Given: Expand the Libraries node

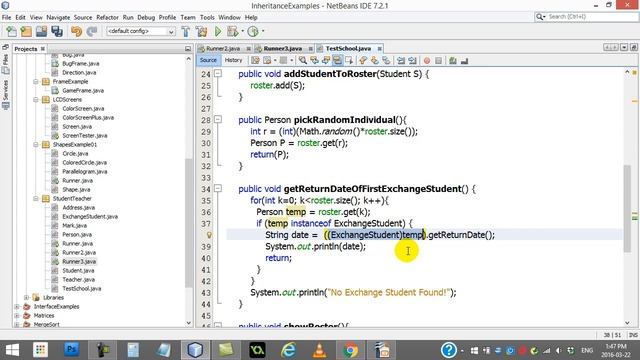Looking at the screenshot, I should [x=26, y=298].
